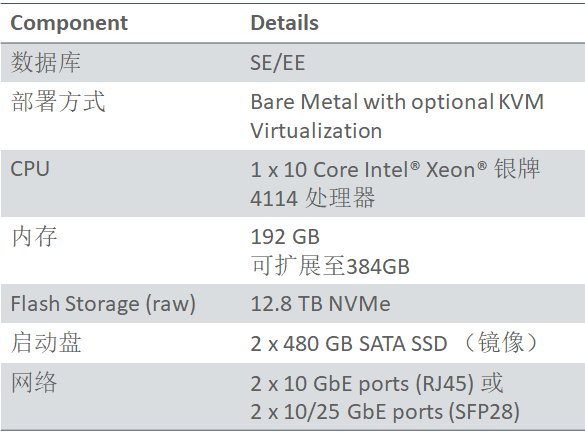Click the 可扩展至384GB text
The width and height of the screenshot is (585, 439).
click(x=330, y=266)
